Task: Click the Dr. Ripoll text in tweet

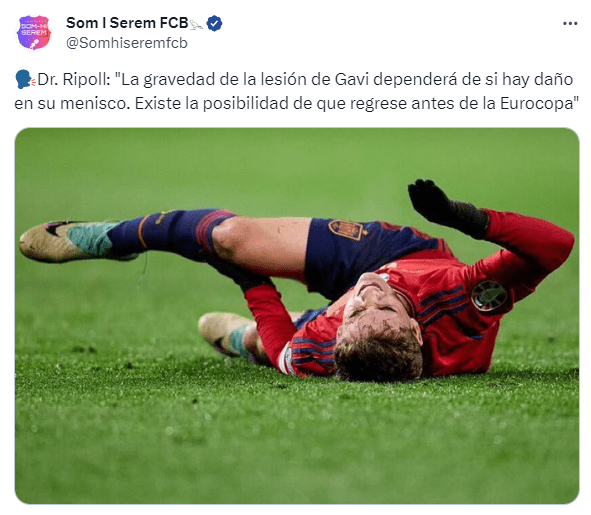Action: [74, 80]
